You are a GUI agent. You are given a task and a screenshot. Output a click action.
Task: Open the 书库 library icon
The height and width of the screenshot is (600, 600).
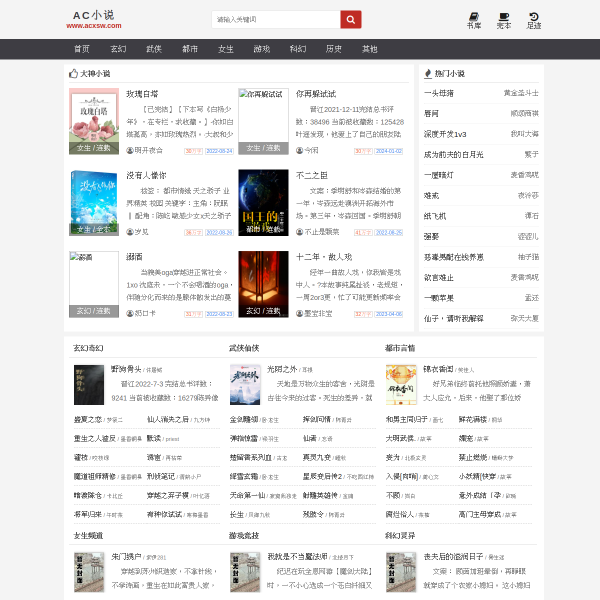[x=474, y=21]
